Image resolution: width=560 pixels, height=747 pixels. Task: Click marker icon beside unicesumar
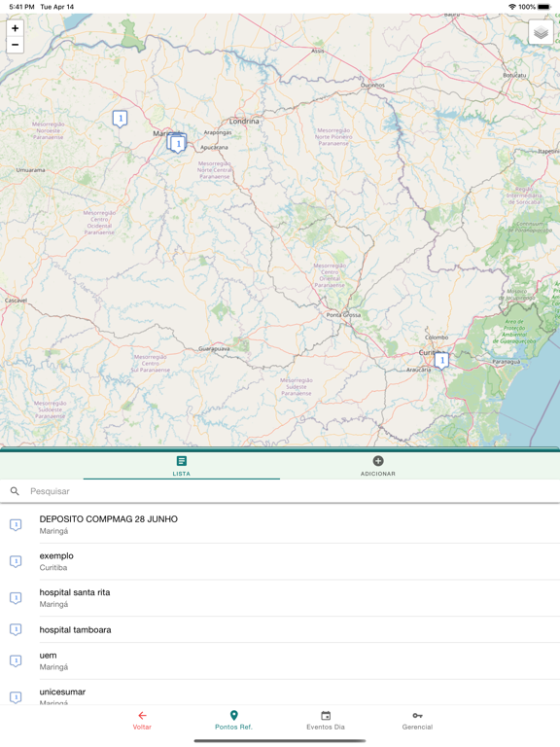[16, 697]
